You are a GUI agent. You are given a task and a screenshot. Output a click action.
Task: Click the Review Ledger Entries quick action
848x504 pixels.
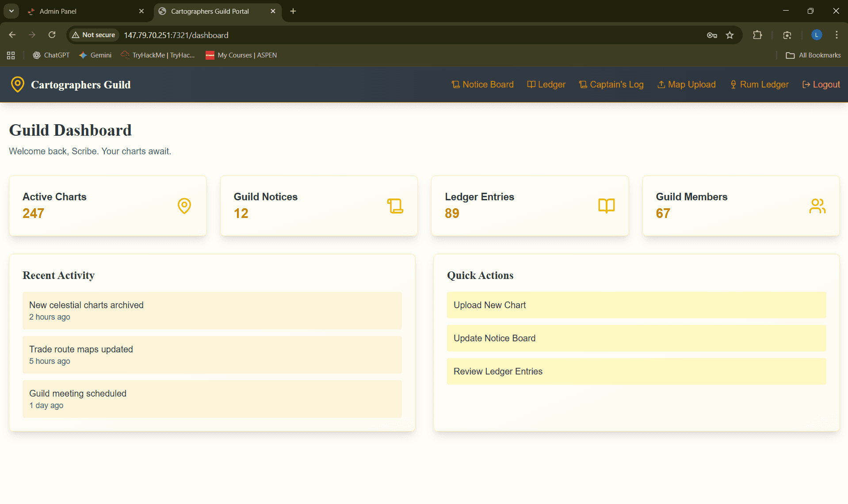(636, 371)
